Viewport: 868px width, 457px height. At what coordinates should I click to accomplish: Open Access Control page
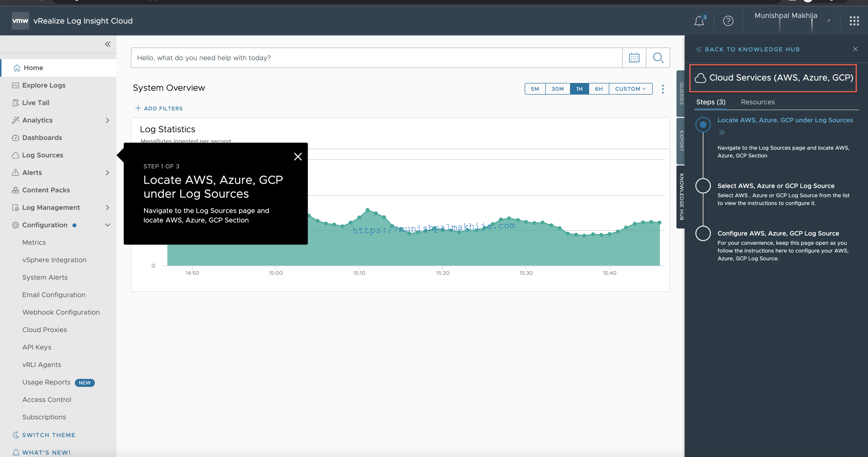pos(47,400)
